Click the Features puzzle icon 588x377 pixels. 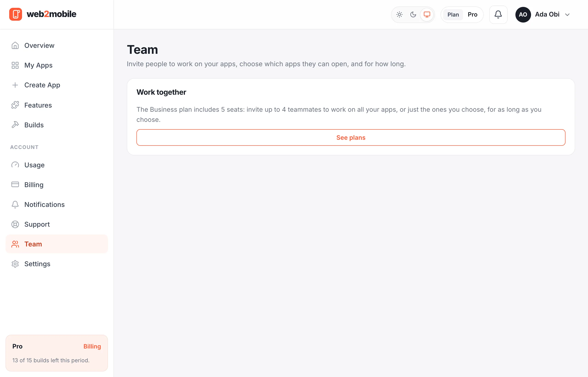pos(15,105)
